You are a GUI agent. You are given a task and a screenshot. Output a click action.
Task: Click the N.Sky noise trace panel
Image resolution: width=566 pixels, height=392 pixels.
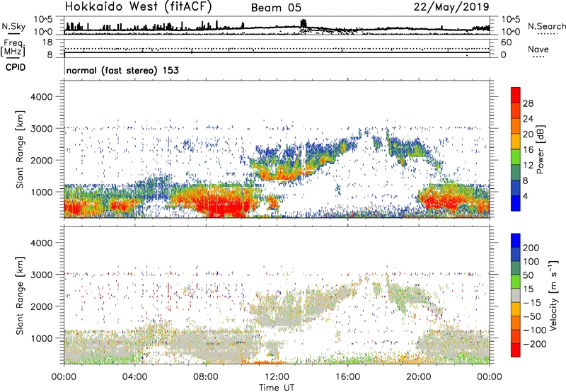pos(277,25)
